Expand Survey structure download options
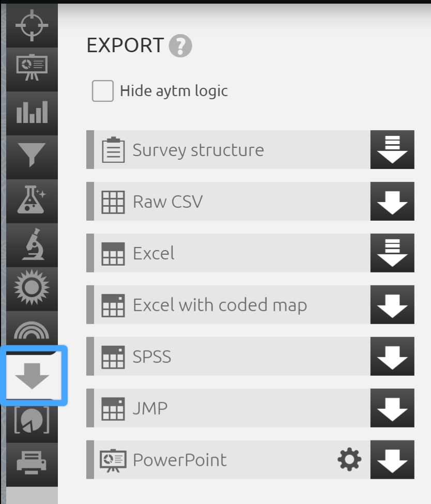This screenshot has height=504, width=431. (x=392, y=150)
